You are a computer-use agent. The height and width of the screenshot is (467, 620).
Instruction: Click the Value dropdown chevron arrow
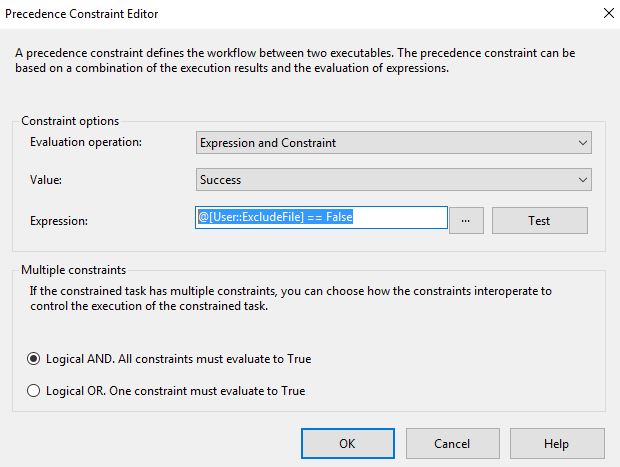point(582,180)
